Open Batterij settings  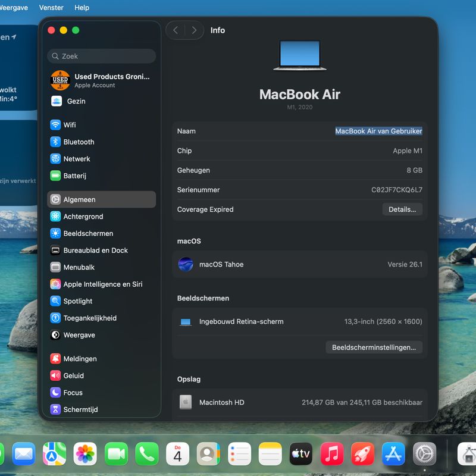tap(75, 176)
